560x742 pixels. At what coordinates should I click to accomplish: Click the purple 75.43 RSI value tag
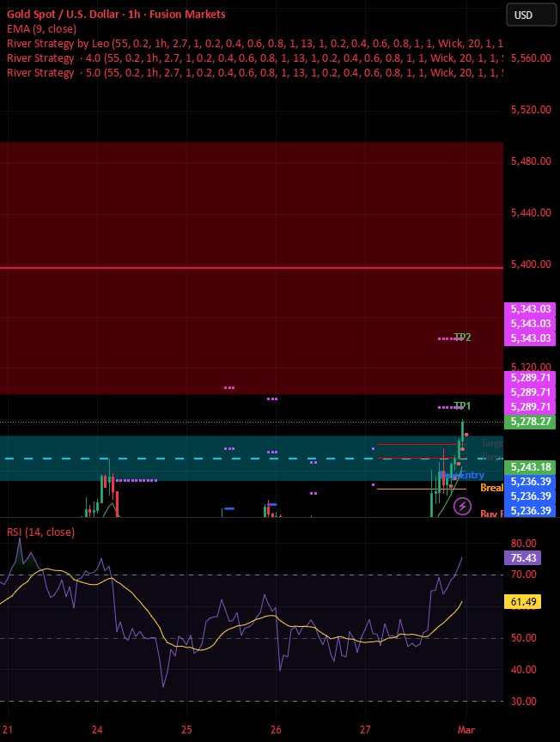pos(522,557)
